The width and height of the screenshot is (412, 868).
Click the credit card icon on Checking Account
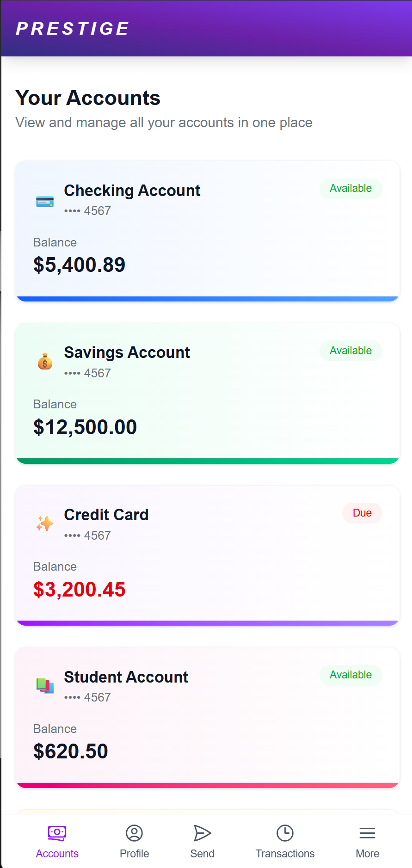(x=45, y=201)
